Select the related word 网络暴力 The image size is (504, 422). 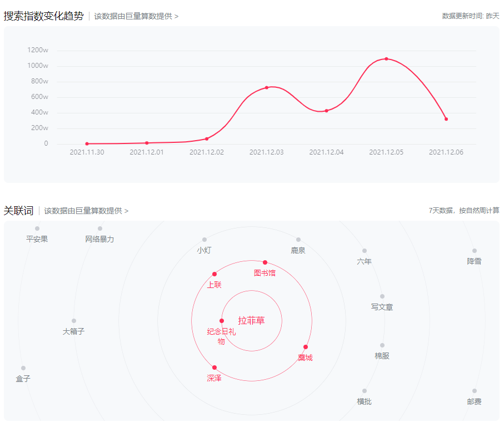(99, 239)
